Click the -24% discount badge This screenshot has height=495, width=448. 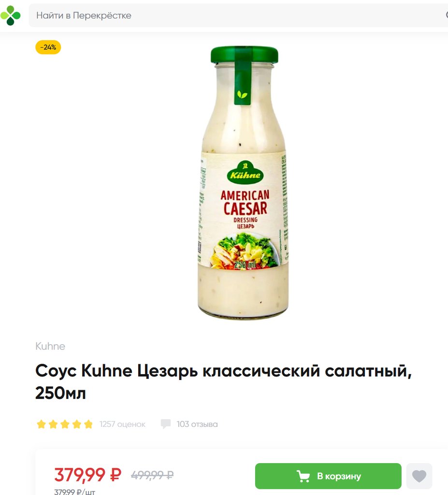(x=48, y=47)
